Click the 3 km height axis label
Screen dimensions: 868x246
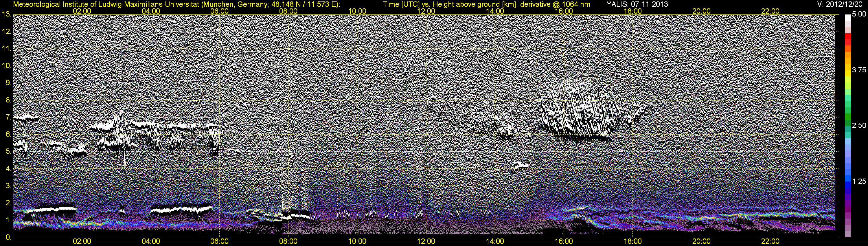[8, 186]
